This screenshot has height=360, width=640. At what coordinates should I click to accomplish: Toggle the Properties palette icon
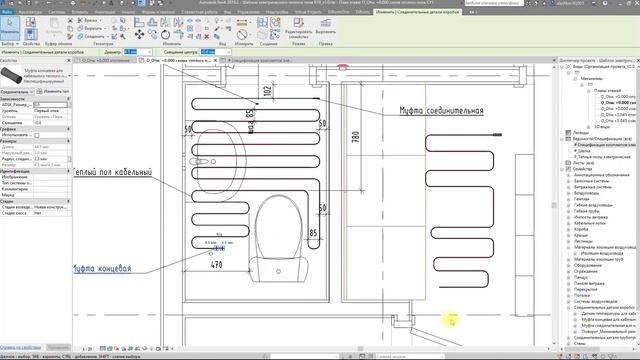click(x=31, y=34)
